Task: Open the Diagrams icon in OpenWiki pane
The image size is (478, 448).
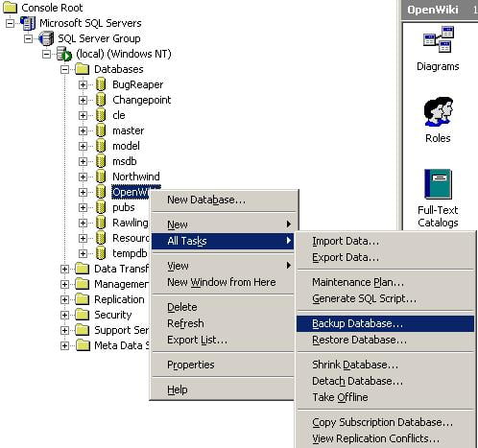Action: pyautogui.click(x=438, y=40)
